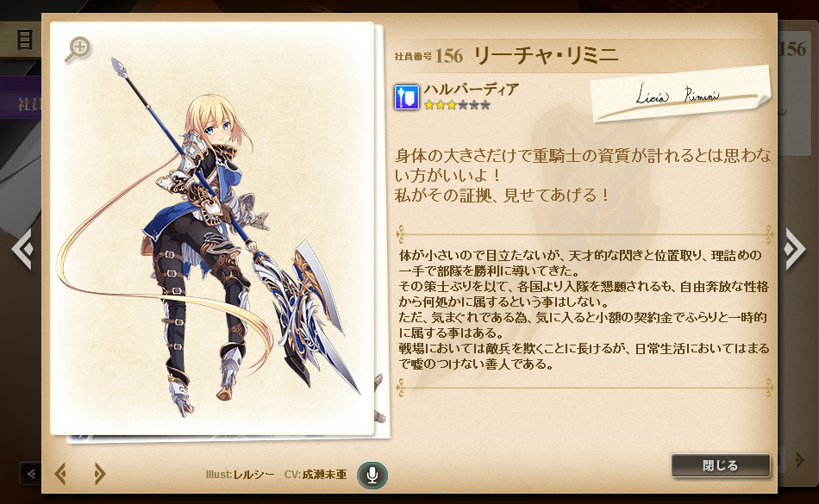Play the character voice with microphone icon
Viewport: 819px width, 504px height.
point(372,475)
